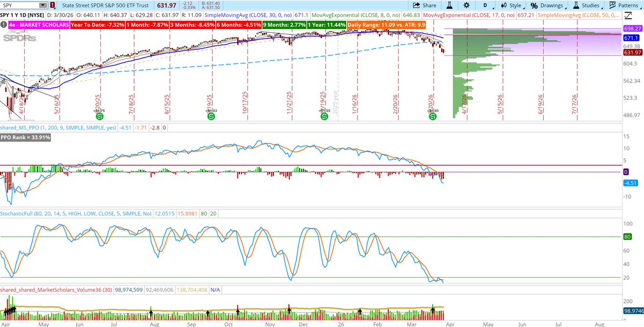Viewport: 644px width, 327px height.
Task: Click the percent icon in Drawings button
Action: (x=534, y=5)
